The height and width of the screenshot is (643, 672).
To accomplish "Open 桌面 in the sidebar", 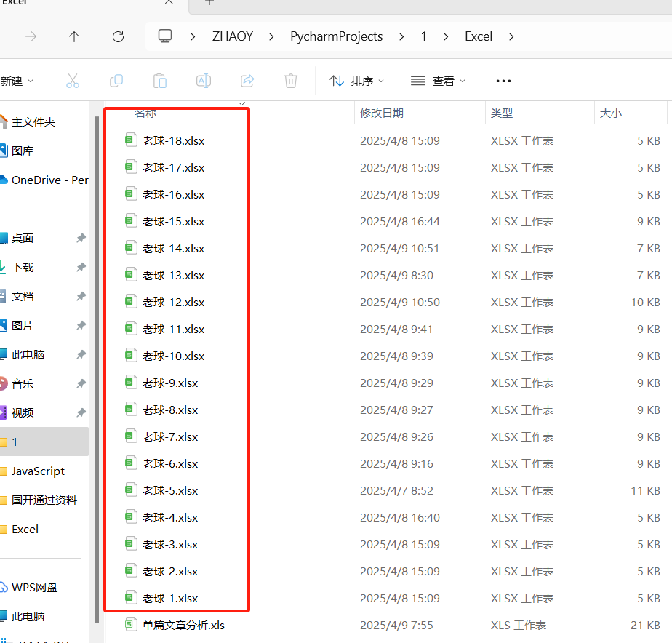I will (23, 238).
